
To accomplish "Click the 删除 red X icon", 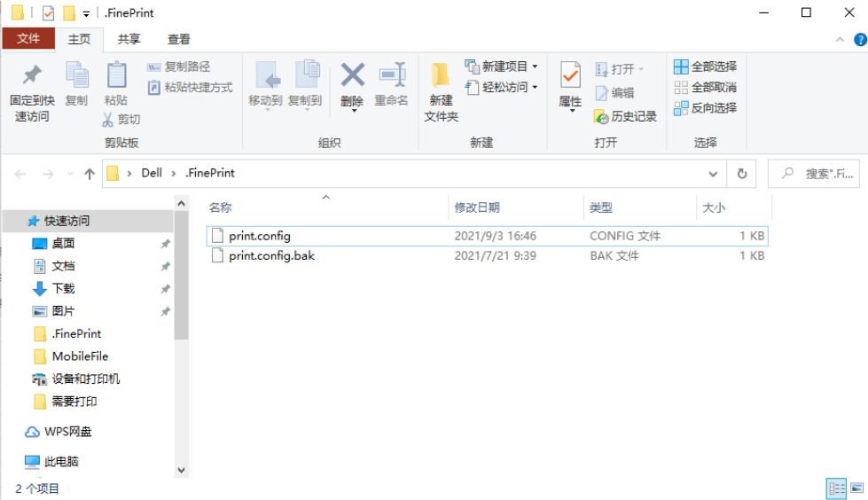I will click(353, 75).
